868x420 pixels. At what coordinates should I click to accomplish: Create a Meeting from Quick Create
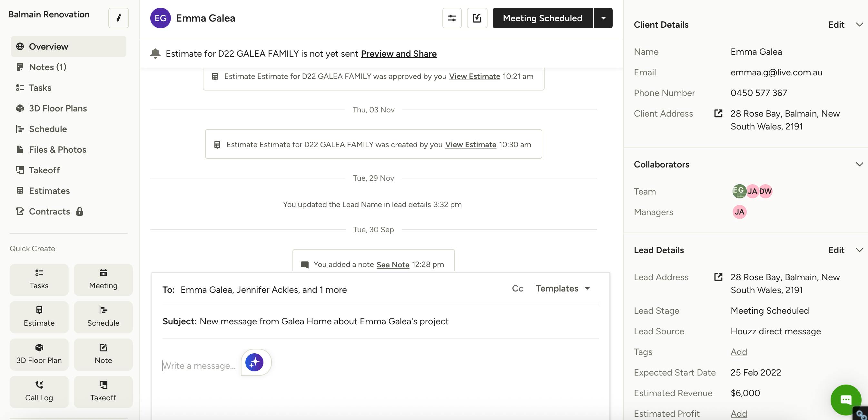(103, 280)
